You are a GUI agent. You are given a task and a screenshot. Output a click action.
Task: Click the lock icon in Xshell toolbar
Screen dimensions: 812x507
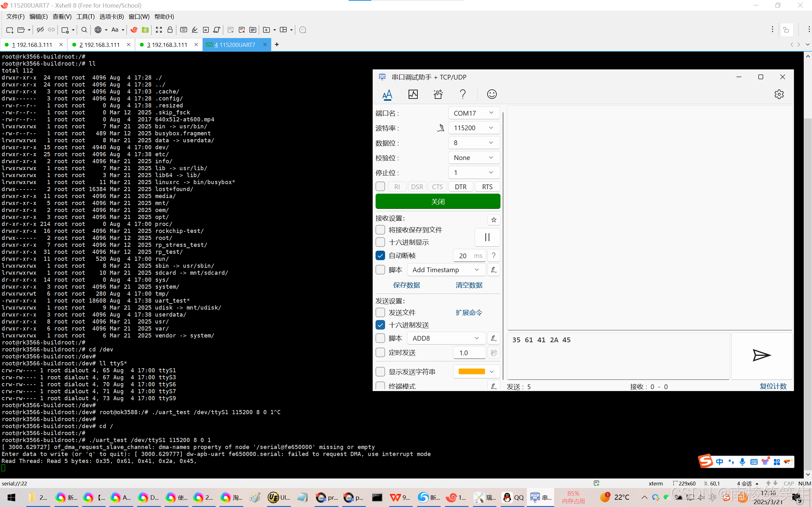pyautogui.click(x=170, y=30)
